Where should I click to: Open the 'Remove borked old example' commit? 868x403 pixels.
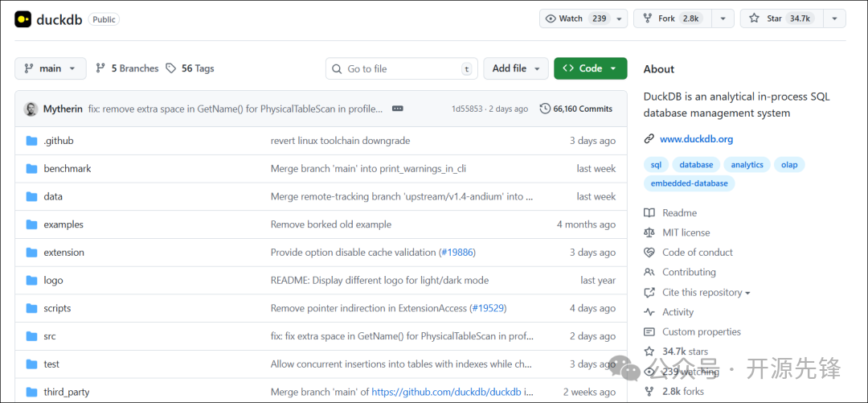[x=331, y=224]
